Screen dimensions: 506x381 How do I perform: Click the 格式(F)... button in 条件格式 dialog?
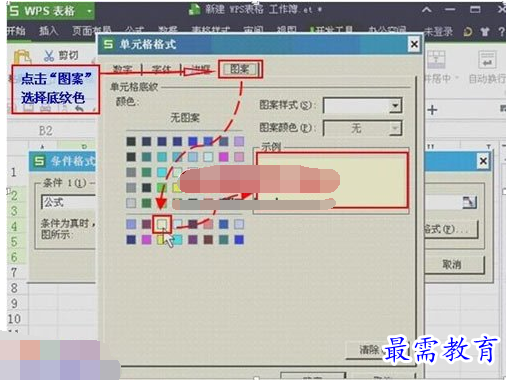point(451,229)
